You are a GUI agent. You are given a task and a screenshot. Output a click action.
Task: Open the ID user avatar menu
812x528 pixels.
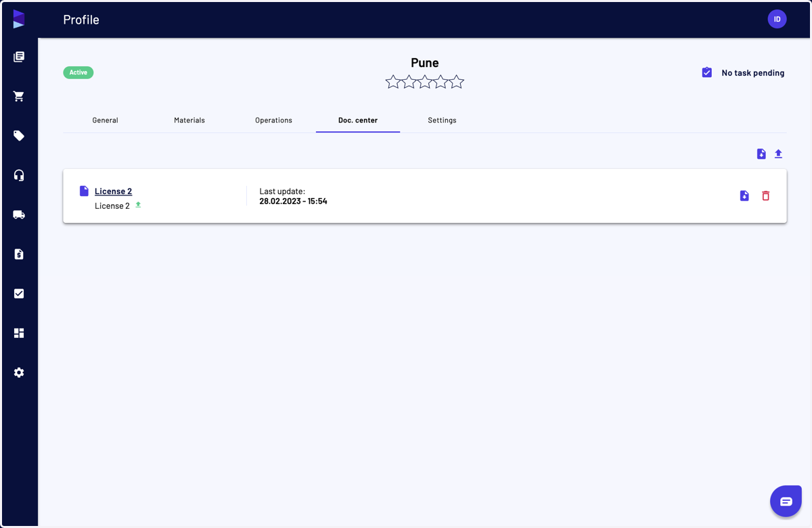coord(777,19)
